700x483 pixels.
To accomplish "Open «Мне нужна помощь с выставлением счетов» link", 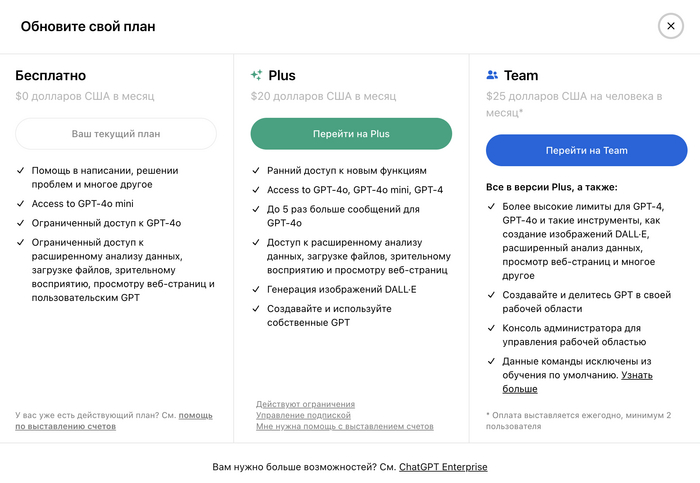I will tap(344, 426).
